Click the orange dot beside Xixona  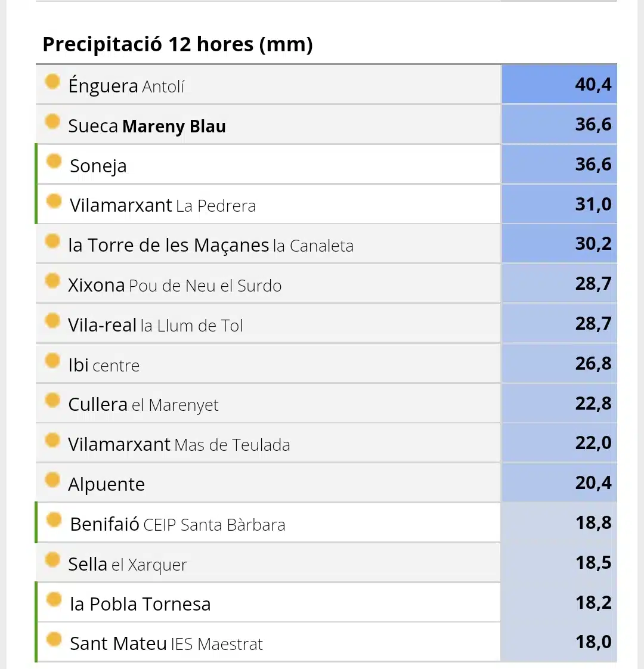[52, 281]
